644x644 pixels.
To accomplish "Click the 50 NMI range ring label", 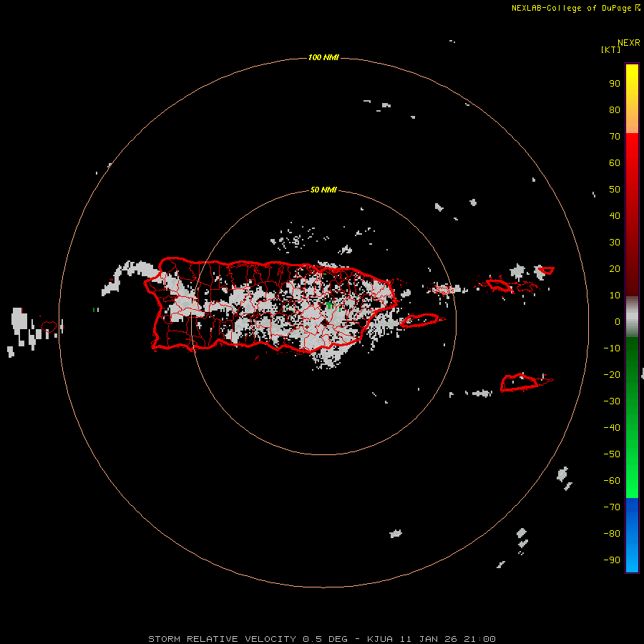I will pyautogui.click(x=323, y=190).
